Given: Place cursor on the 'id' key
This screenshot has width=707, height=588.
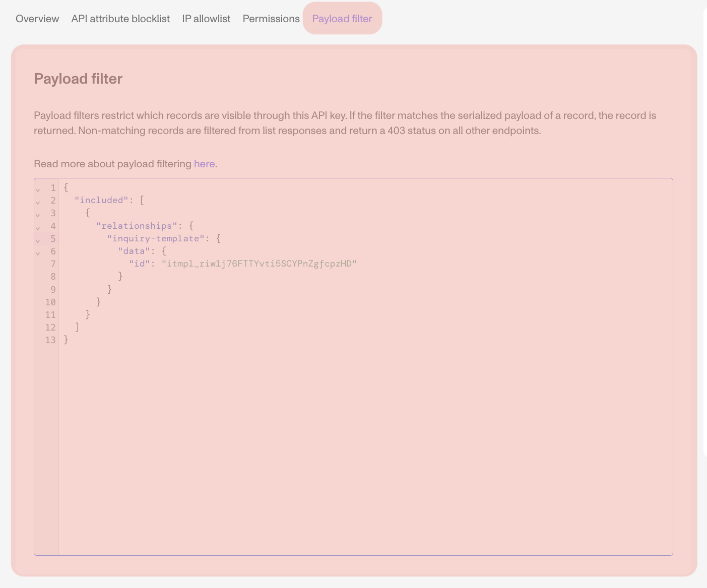Looking at the screenshot, I should (x=140, y=263).
